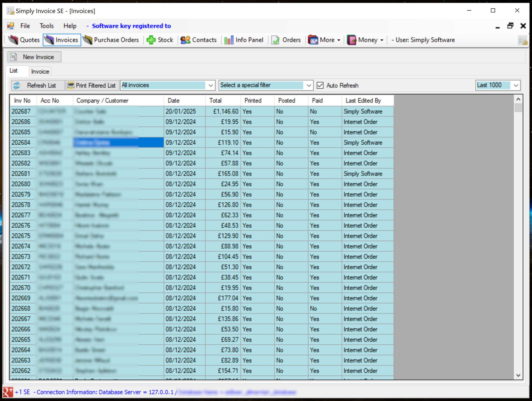Open the Orders module
The width and height of the screenshot is (532, 401).
coord(286,40)
